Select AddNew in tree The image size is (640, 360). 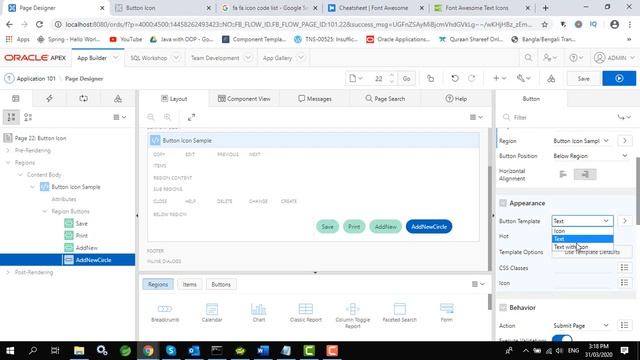coord(87,248)
